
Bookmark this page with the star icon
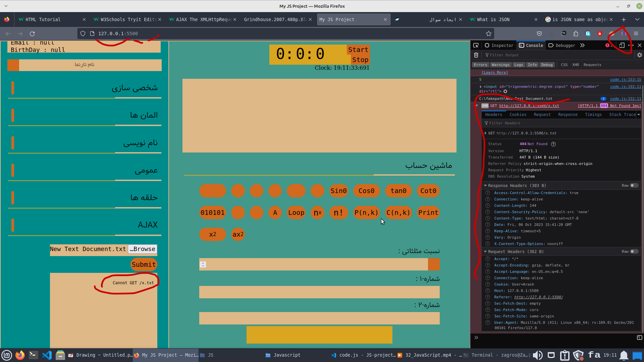[488, 34]
